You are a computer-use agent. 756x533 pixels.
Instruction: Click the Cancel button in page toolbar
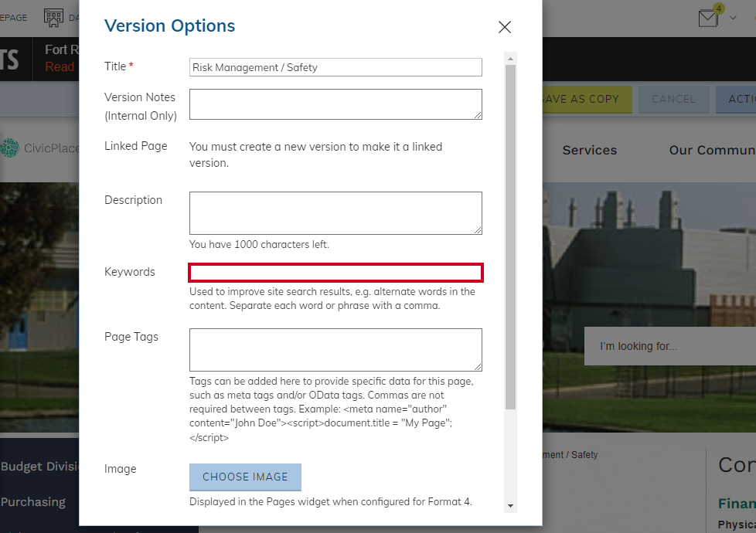click(x=673, y=100)
